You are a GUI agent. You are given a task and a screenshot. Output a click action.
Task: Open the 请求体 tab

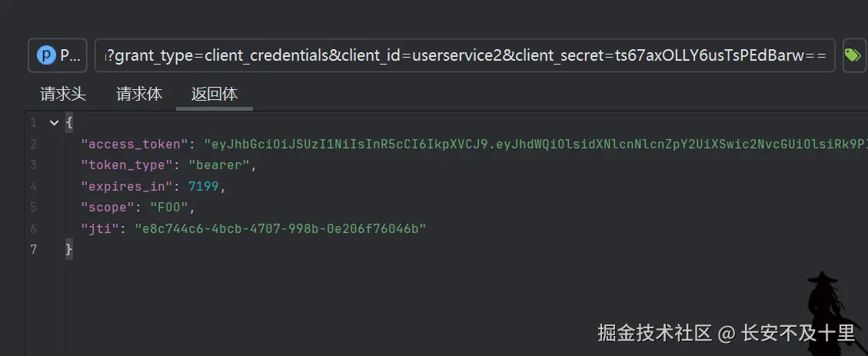tap(139, 95)
